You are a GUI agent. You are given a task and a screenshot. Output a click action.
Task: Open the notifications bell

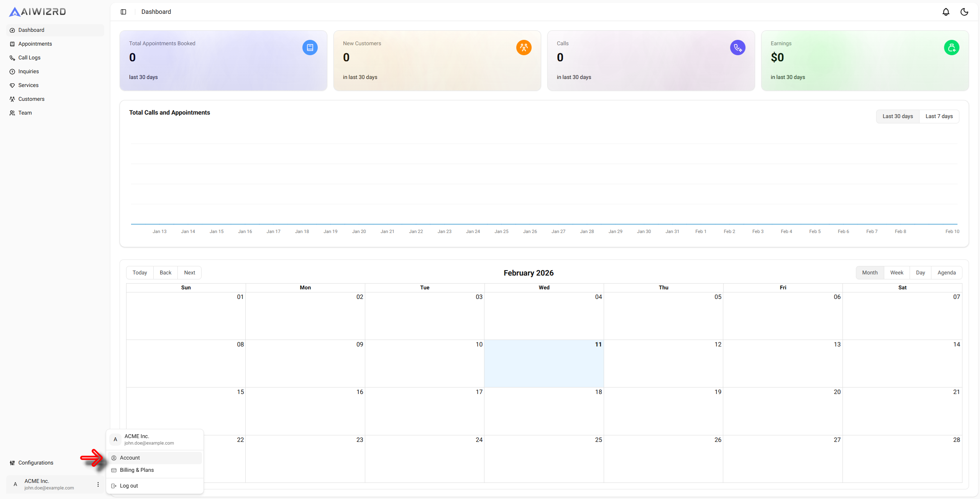click(x=946, y=12)
